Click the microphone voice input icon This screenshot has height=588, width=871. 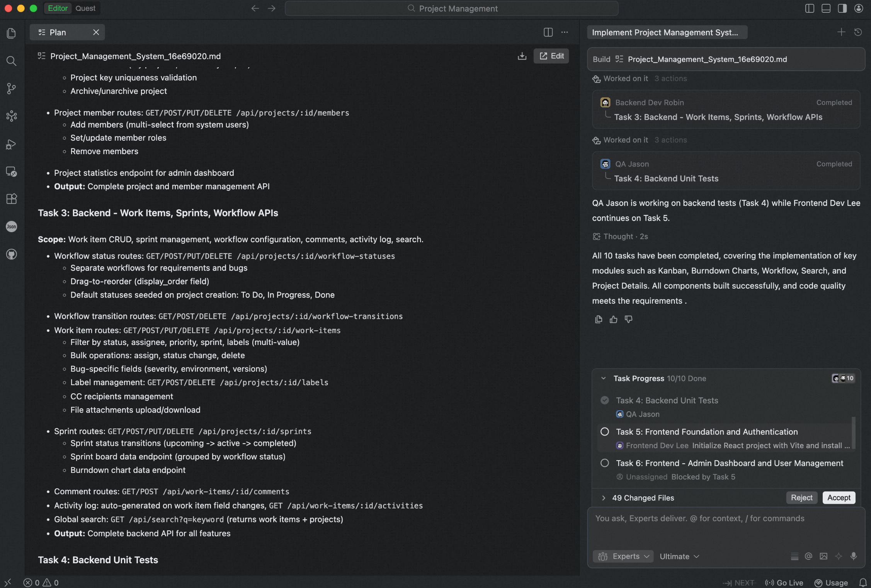click(x=853, y=556)
